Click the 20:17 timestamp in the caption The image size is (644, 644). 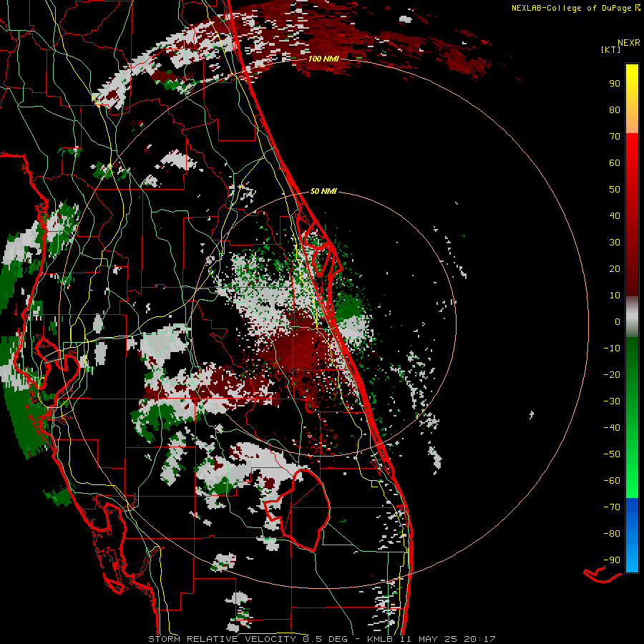point(479,639)
